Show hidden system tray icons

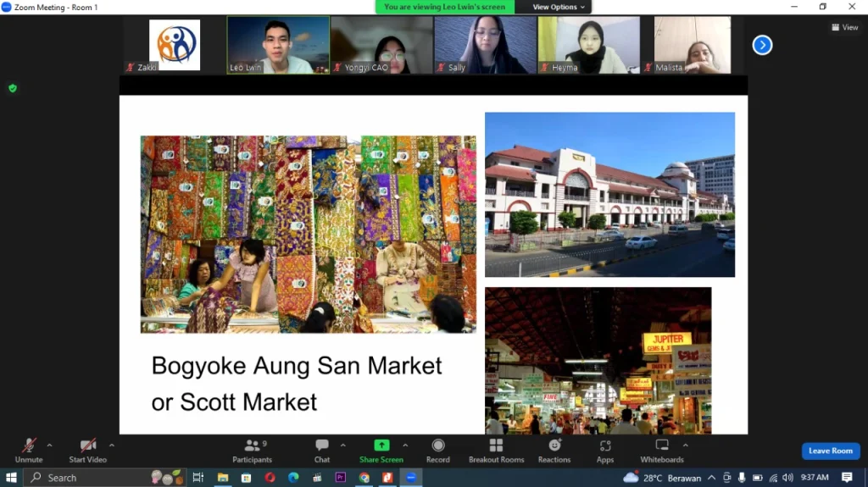tap(711, 478)
